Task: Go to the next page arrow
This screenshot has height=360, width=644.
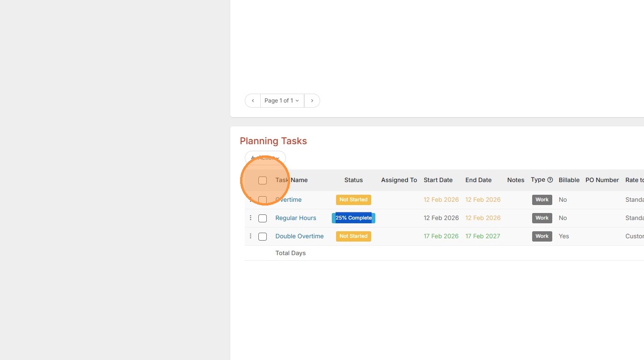Action: click(312, 101)
